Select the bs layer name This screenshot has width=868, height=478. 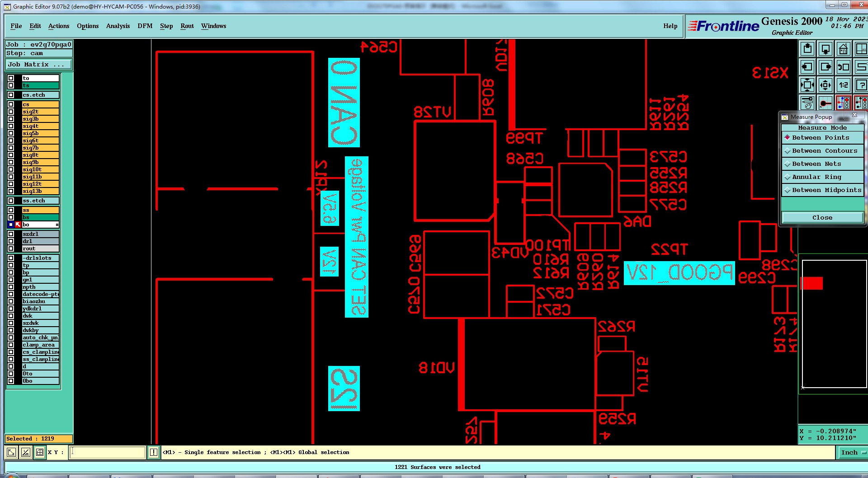pos(40,217)
